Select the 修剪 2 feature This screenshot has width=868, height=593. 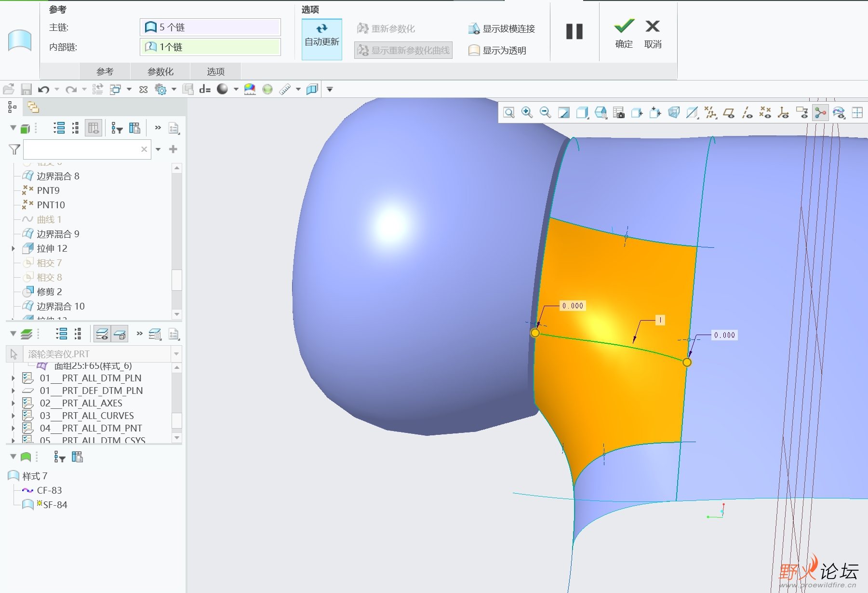[49, 292]
